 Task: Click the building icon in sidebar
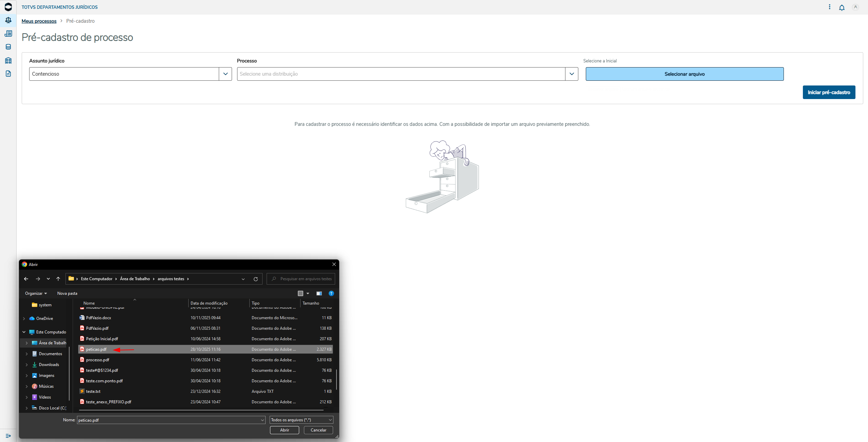coord(8,60)
